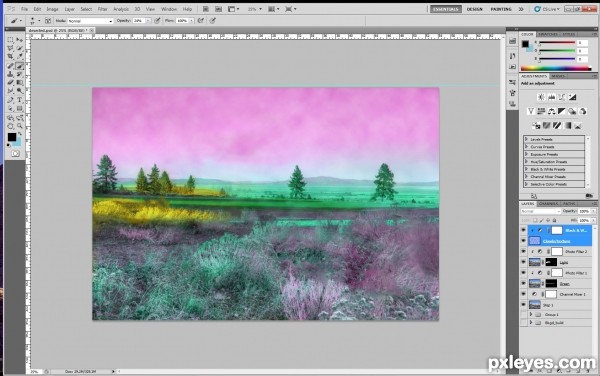Open the Filter menu

[x=102, y=9]
